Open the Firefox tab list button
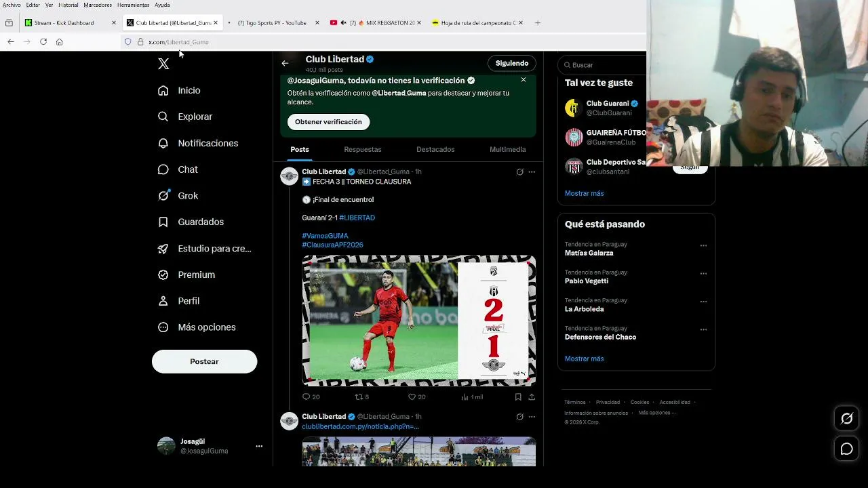This screenshot has width=868, height=488. (x=9, y=22)
